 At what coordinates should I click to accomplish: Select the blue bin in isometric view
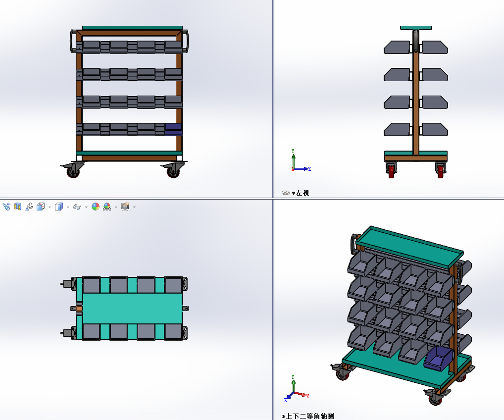[x=438, y=358]
